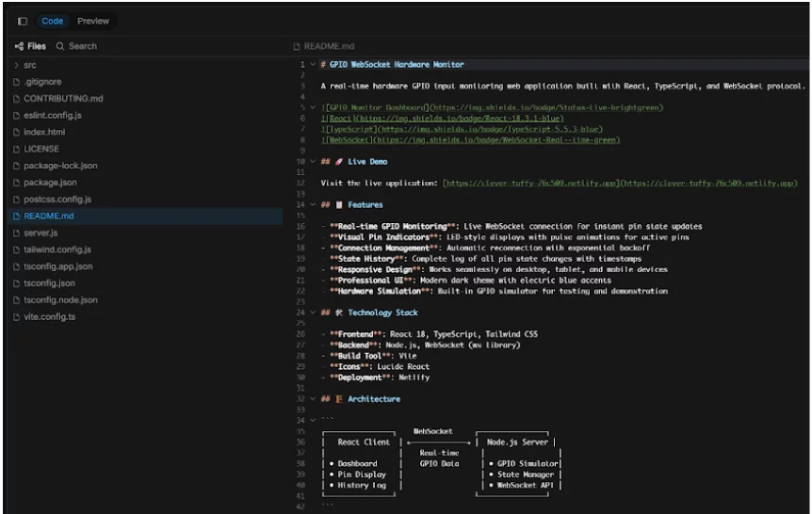812x514 pixels.
Task: Click line number 16 in the gutter
Action: pyautogui.click(x=300, y=227)
